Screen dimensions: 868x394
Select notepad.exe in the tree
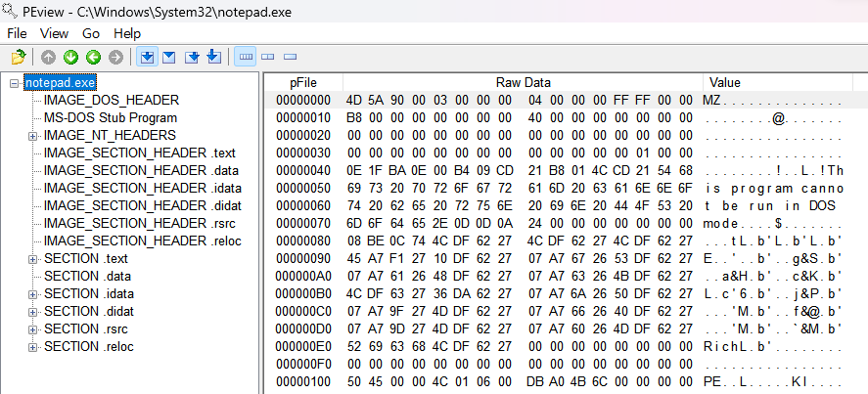click(61, 83)
